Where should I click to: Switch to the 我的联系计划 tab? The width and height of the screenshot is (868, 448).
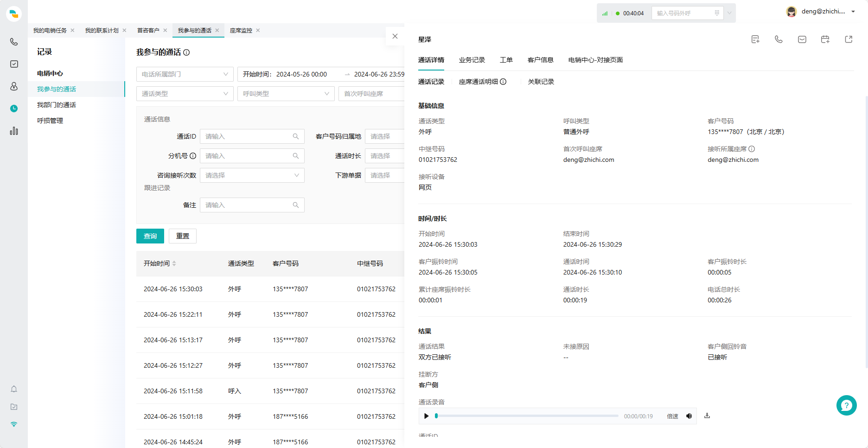tap(102, 30)
